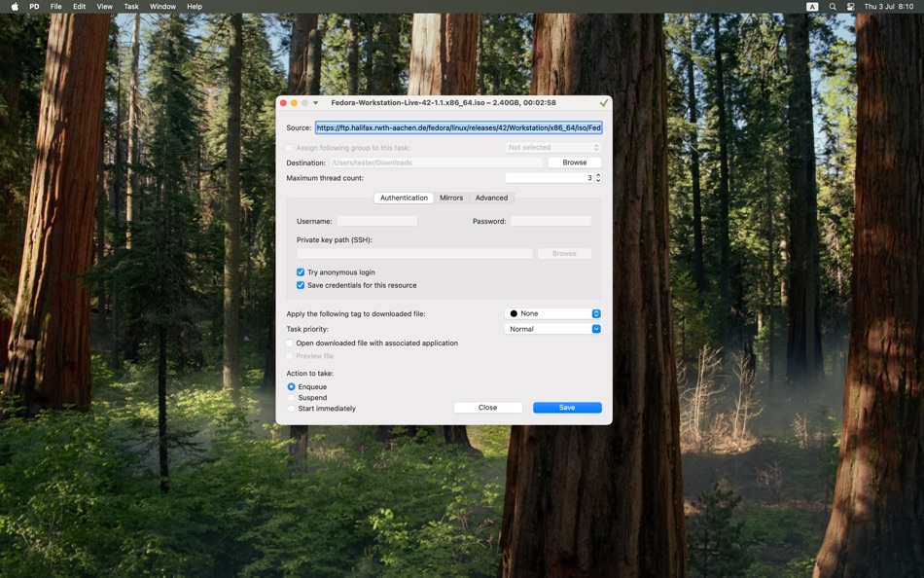924x578 pixels.
Task: Click the green checkmark status icon
Action: (x=603, y=102)
